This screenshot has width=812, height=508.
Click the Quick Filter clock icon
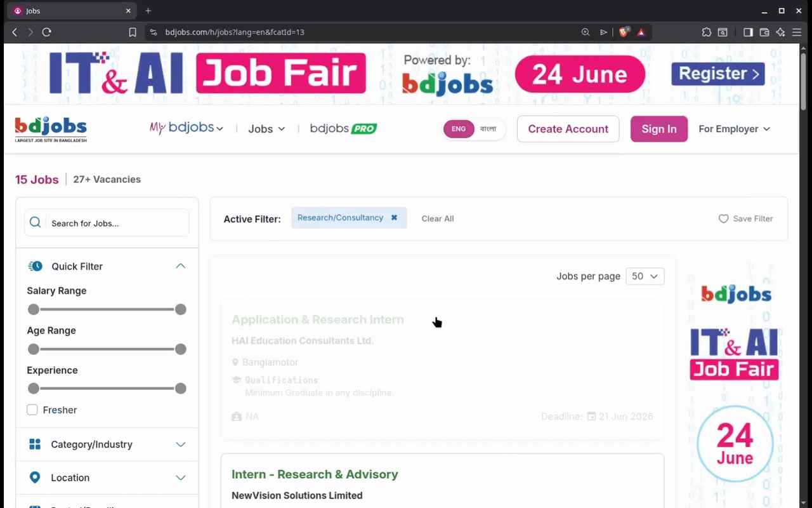coord(36,266)
